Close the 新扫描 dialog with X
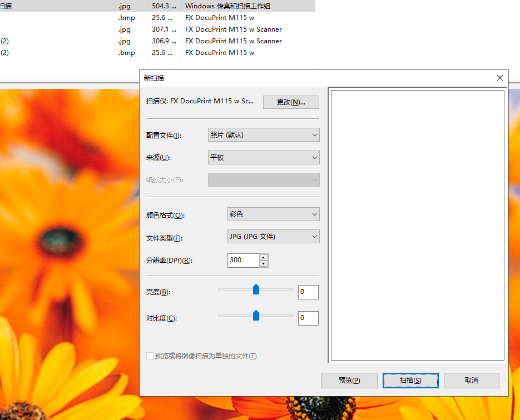 (500, 78)
